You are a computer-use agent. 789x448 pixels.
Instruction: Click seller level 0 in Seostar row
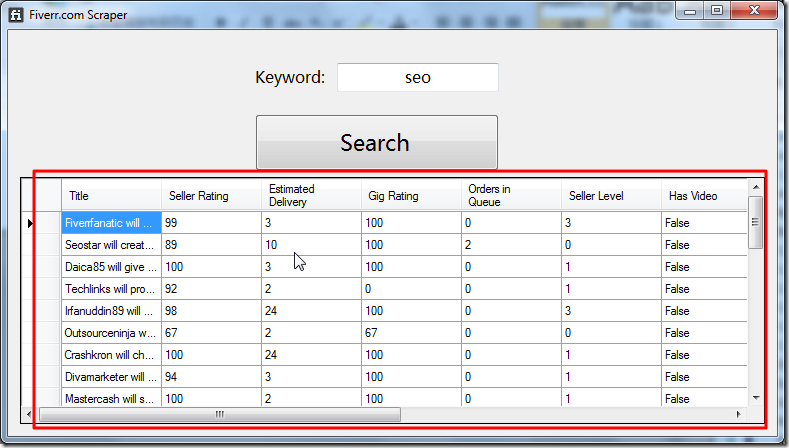[x=611, y=245]
